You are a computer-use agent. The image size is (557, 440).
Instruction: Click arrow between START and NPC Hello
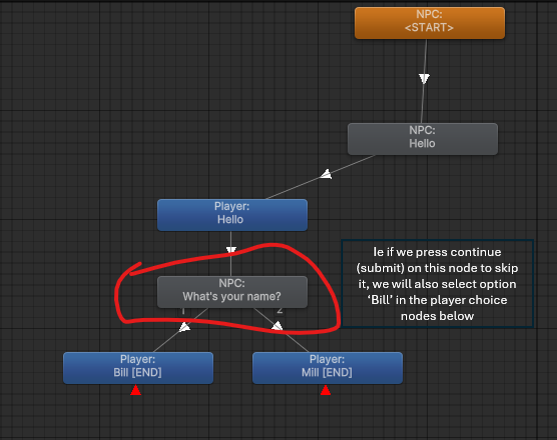(424, 78)
